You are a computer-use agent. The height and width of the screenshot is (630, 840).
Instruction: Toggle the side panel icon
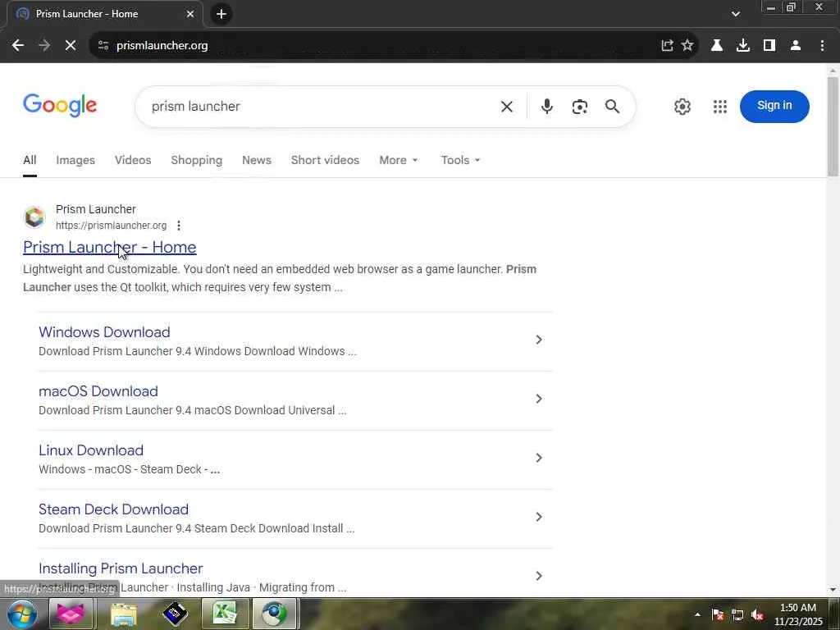click(x=769, y=46)
